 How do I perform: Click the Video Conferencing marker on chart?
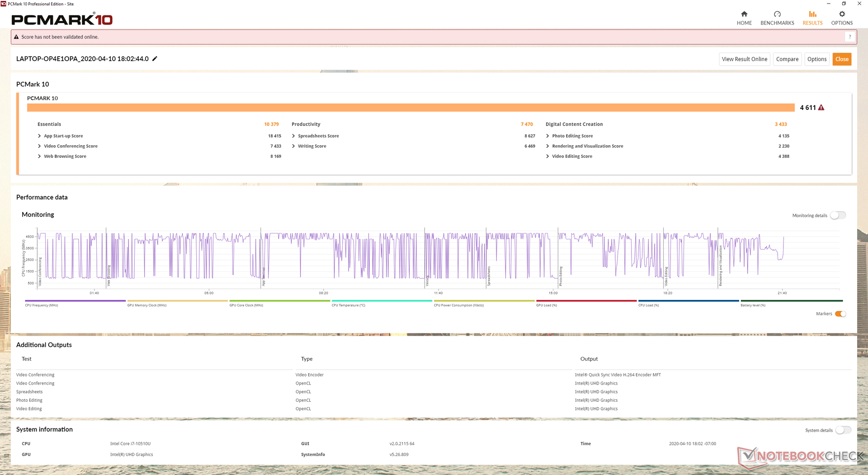click(40, 272)
